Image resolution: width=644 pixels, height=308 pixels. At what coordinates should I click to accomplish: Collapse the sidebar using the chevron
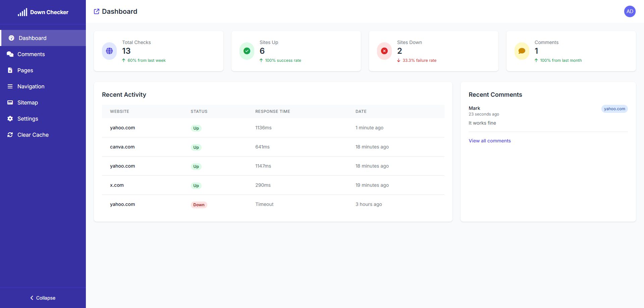[32, 298]
